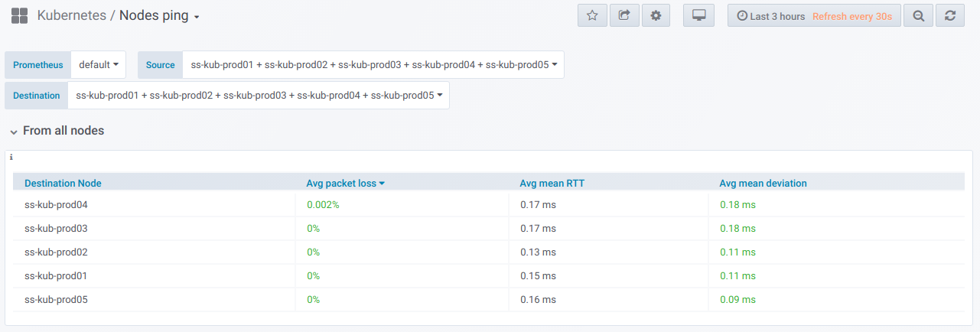
Task: Click the Kubernetes folder link in title
Action: pyautogui.click(x=71, y=16)
